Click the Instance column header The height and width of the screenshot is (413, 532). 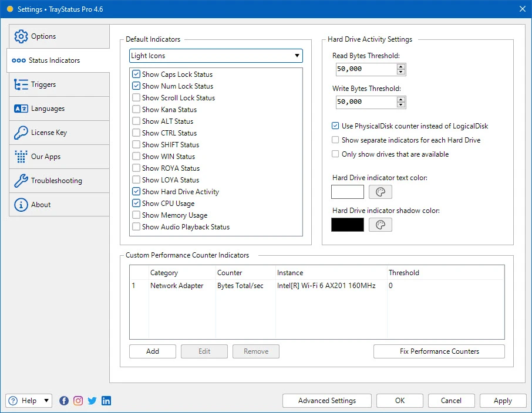331,273
